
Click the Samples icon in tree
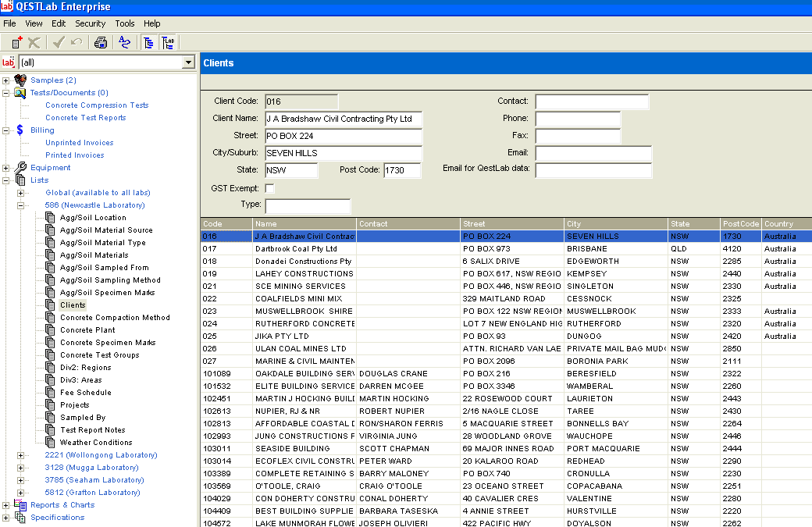(20, 80)
